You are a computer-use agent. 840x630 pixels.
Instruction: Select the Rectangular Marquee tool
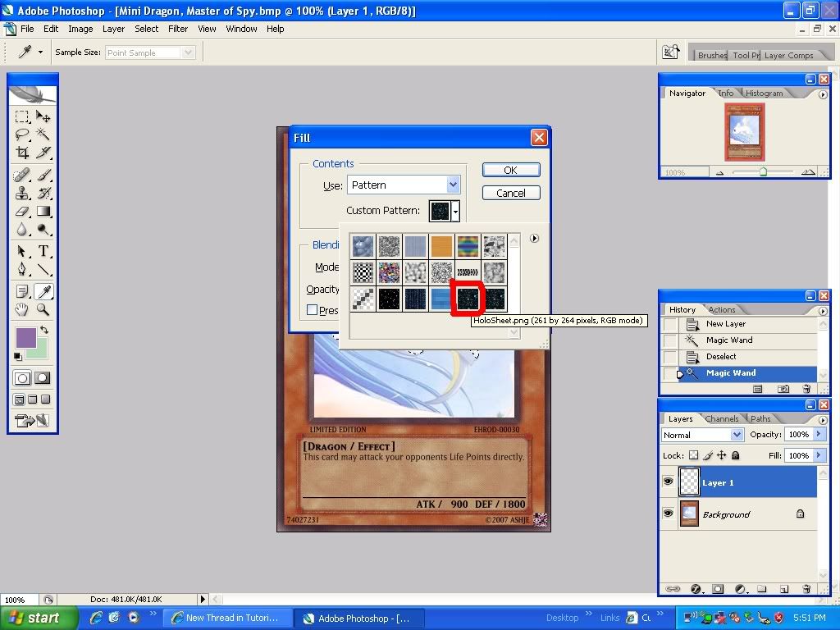point(22,116)
